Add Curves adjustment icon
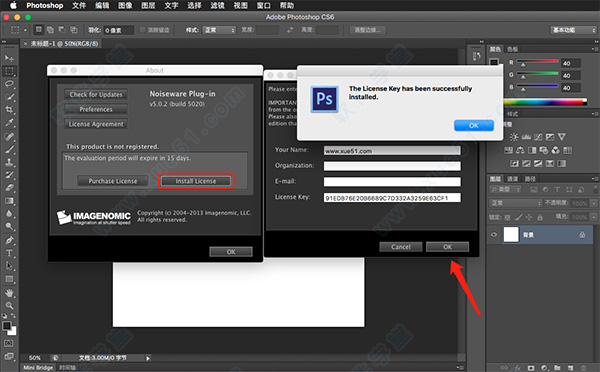The image size is (600, 372). 538,137
